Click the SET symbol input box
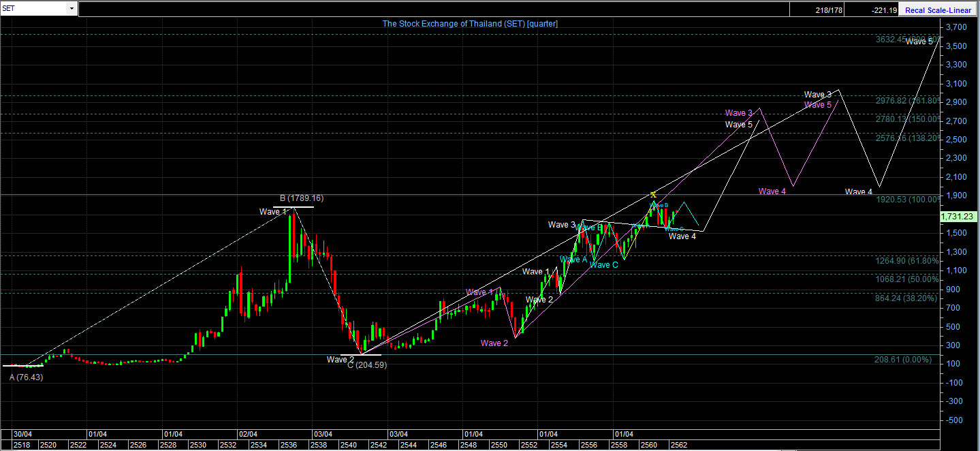Viewport: 980px width, 451px height. click(x=34, y=9)
